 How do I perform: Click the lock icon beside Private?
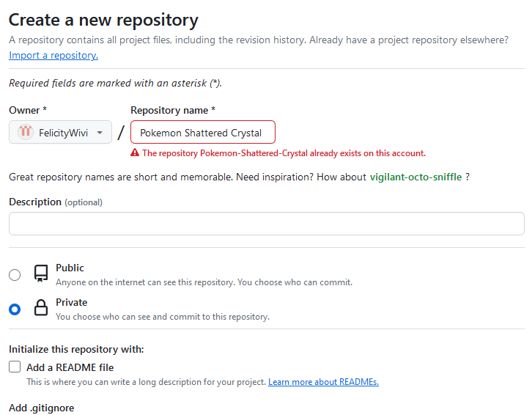pyautogui.click(x=41, y=309)
